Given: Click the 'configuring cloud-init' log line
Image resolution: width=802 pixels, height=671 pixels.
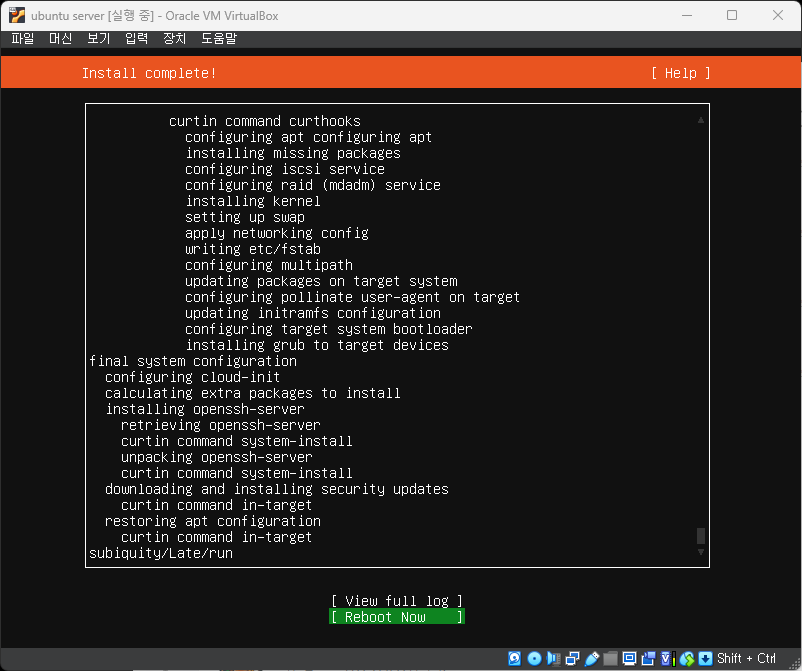Looking at the screenshot, I should click(193, 377).
